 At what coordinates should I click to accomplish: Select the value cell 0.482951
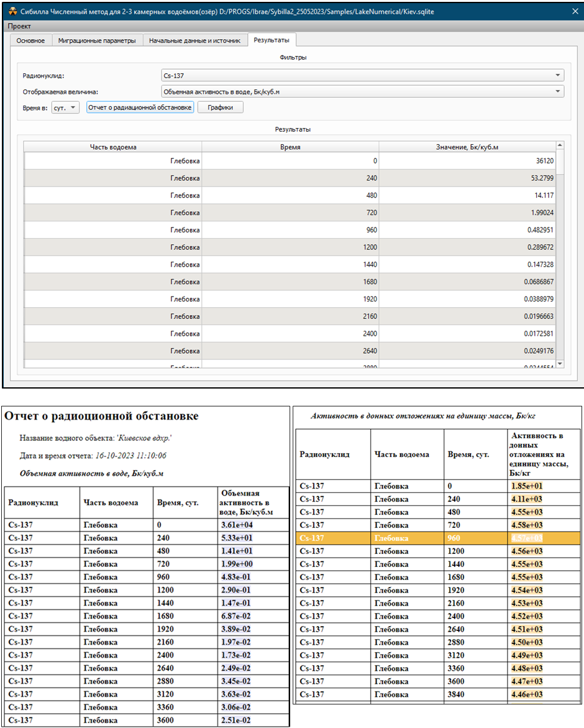(467, 230)
